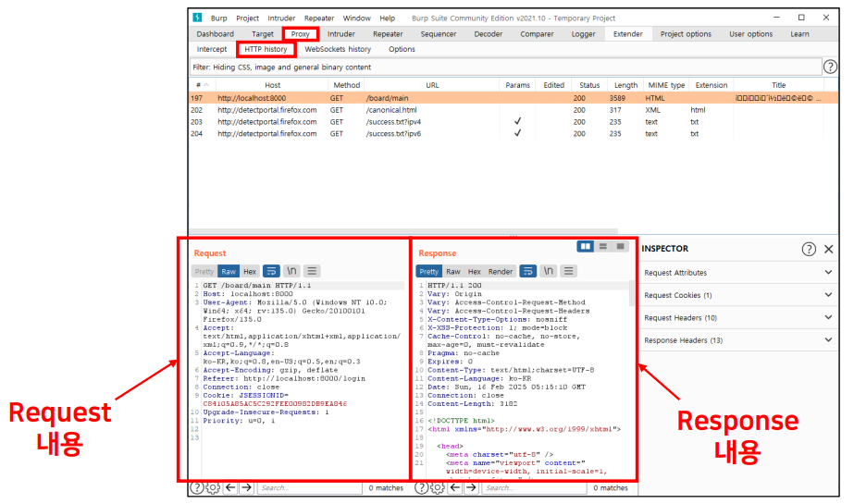Click Render view in Response pane
The width and height of the screenshot is (854, 504).
click(501, 272)
